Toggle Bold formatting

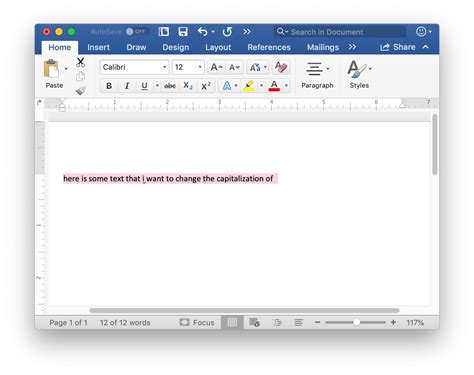coord(109,86)
